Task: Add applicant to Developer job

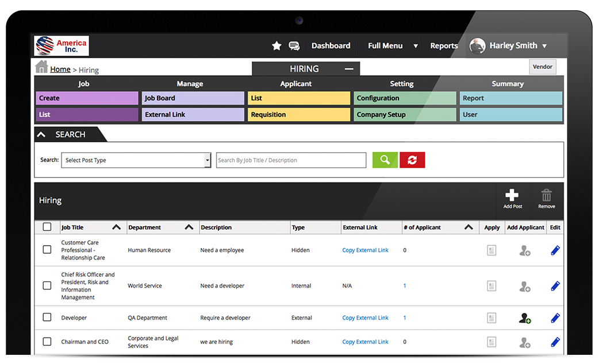Action: tap(525, 318)
